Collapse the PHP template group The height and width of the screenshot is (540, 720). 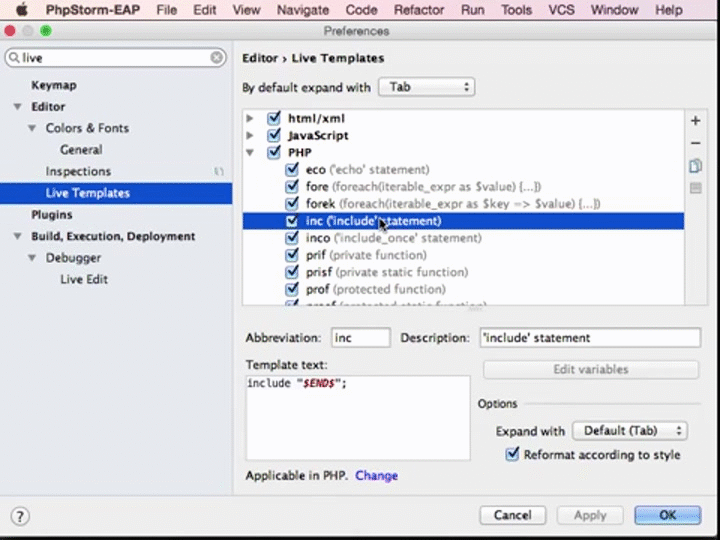pos(250,152)
